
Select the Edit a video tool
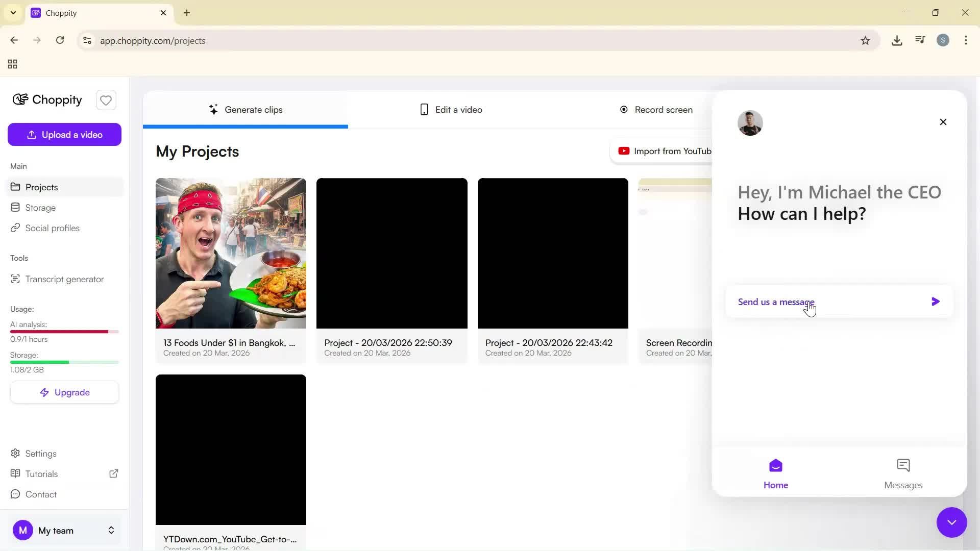tap(451, 109)
